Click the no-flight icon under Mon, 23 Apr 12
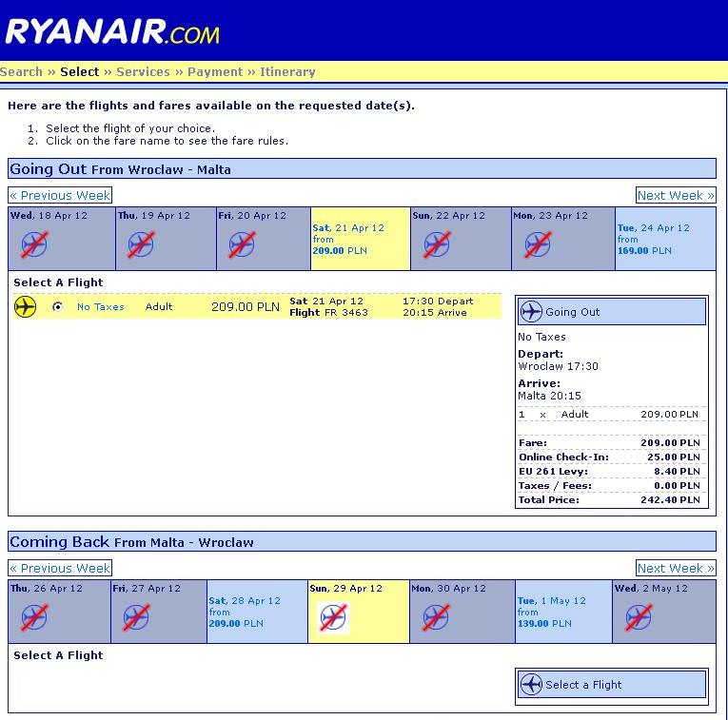Screen dimensions: 728x720 point(538,244)
